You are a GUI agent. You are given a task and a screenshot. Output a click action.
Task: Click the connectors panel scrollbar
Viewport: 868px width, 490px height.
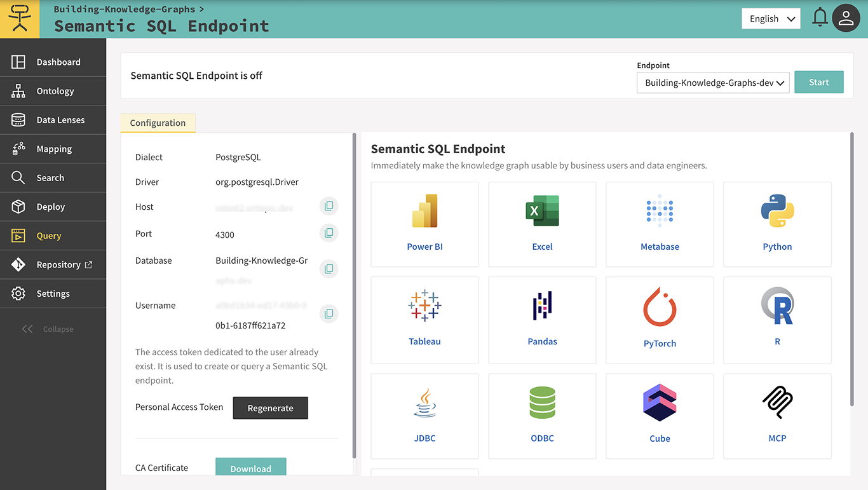point(852,269)
